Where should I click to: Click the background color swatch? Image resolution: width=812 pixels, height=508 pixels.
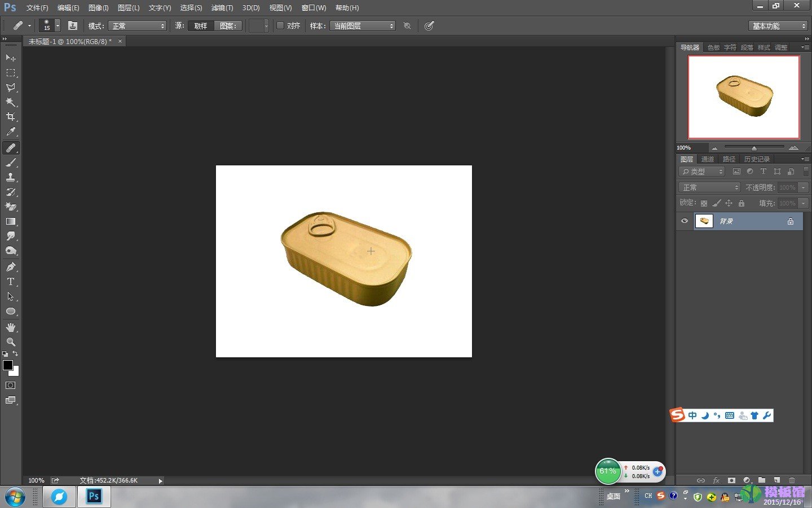(16, 373)
